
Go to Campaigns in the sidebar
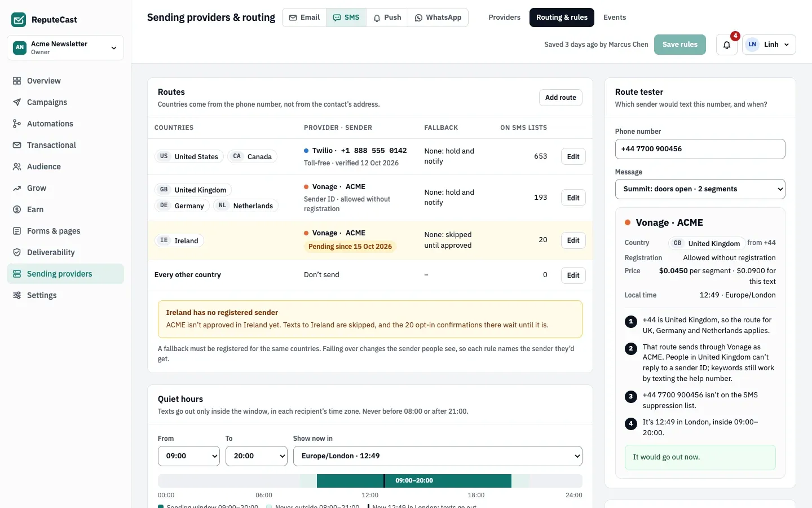65,102
